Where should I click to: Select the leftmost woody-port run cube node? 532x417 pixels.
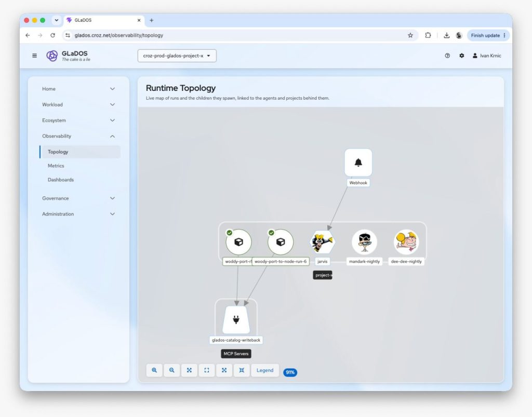pos(239,242)
